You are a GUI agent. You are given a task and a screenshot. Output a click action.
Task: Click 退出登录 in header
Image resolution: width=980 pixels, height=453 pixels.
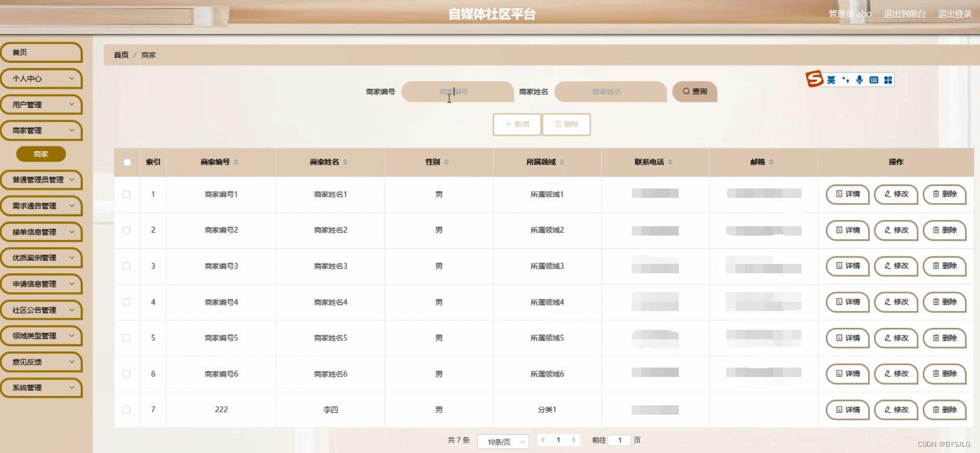[955, 14]
